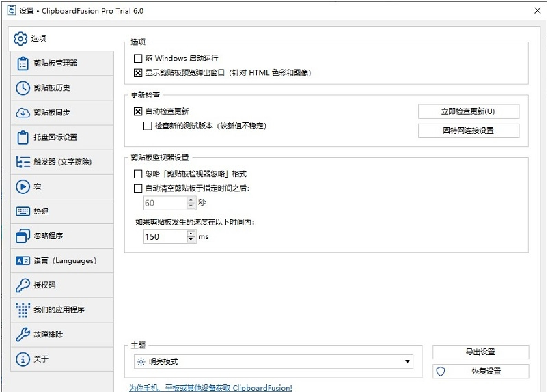Toggle 自动检查更新 checkbox

[138, 111]
